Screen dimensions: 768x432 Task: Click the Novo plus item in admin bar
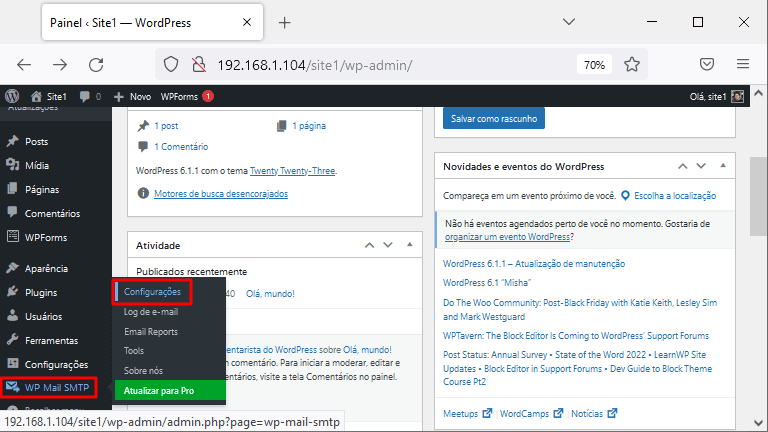click(x=132, y=96)
